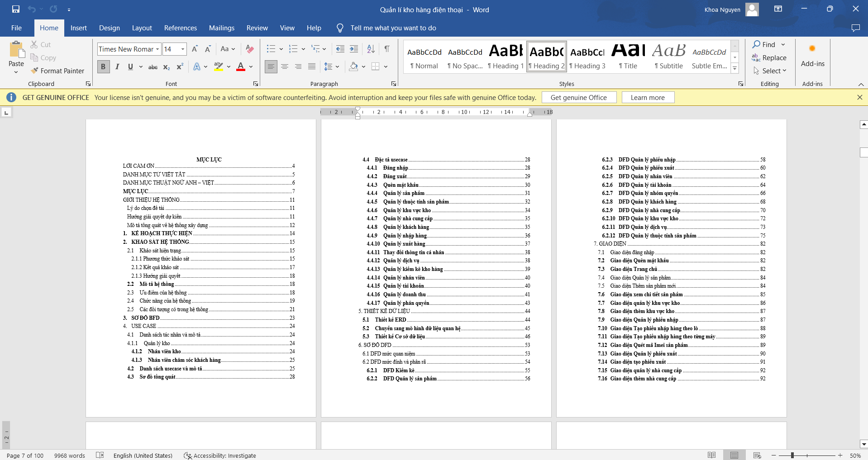Click Get genuine Office button
This screenshot has height=460, width=868.
[x=578, y=97]
